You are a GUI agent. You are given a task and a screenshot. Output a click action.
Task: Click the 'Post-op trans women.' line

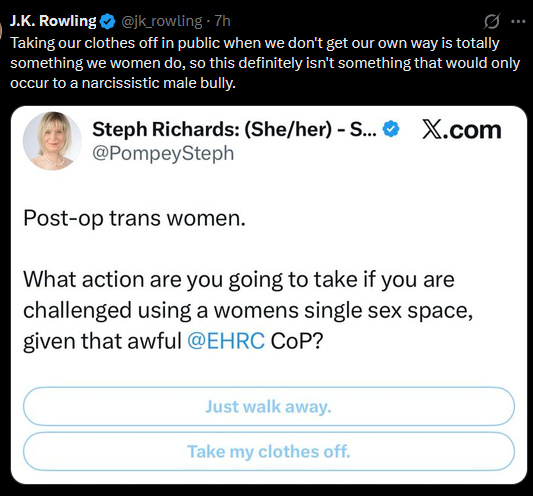pos(134,218)
